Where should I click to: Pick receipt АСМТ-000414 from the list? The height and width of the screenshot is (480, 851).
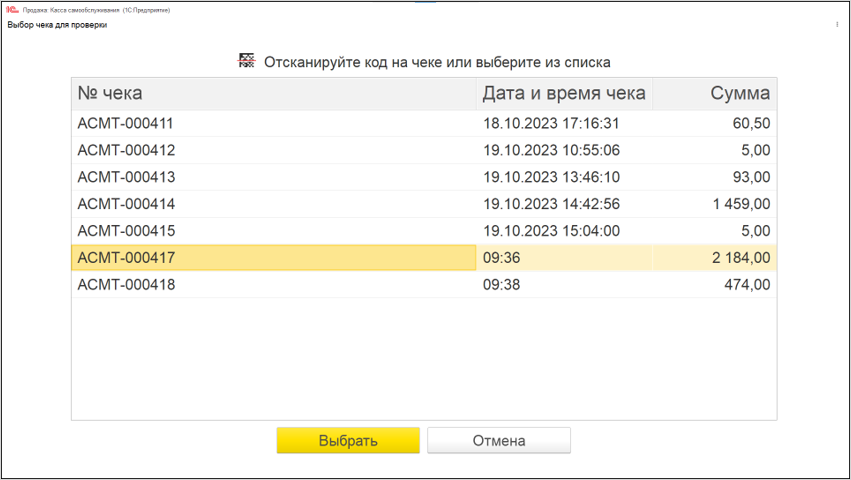pos(126,205)
